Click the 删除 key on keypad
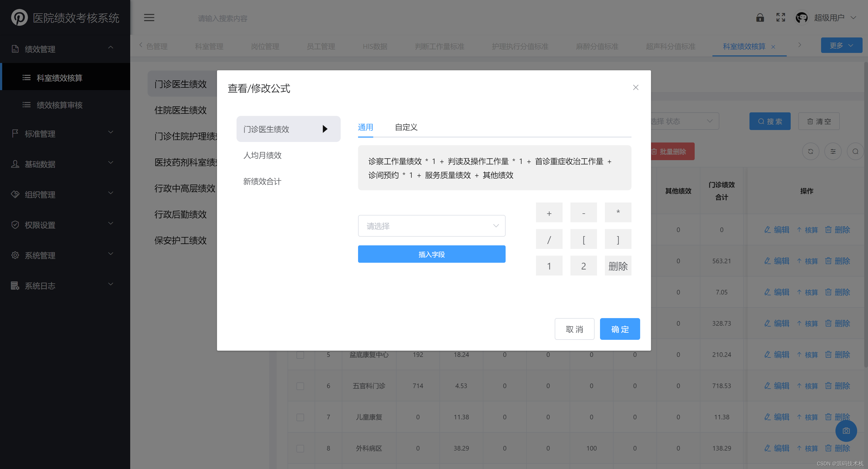 (618, 266)
